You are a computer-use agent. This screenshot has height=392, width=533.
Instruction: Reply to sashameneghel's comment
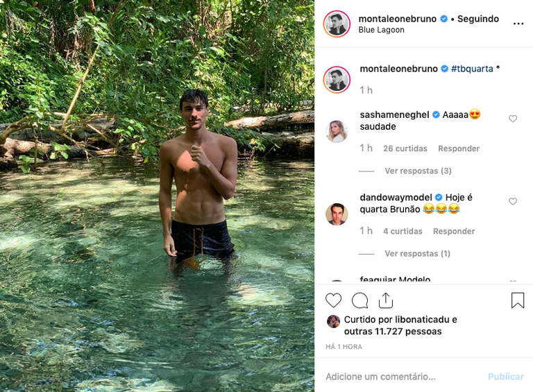(459, 148)
